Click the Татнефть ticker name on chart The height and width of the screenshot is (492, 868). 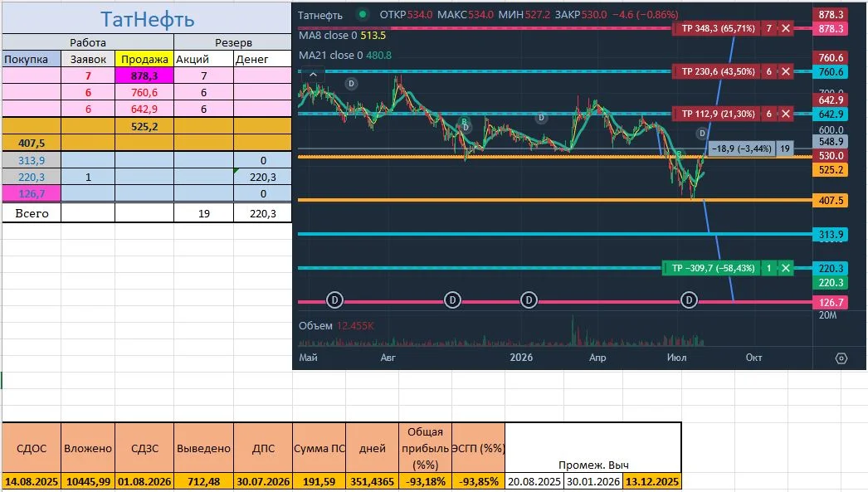(320, 15)
